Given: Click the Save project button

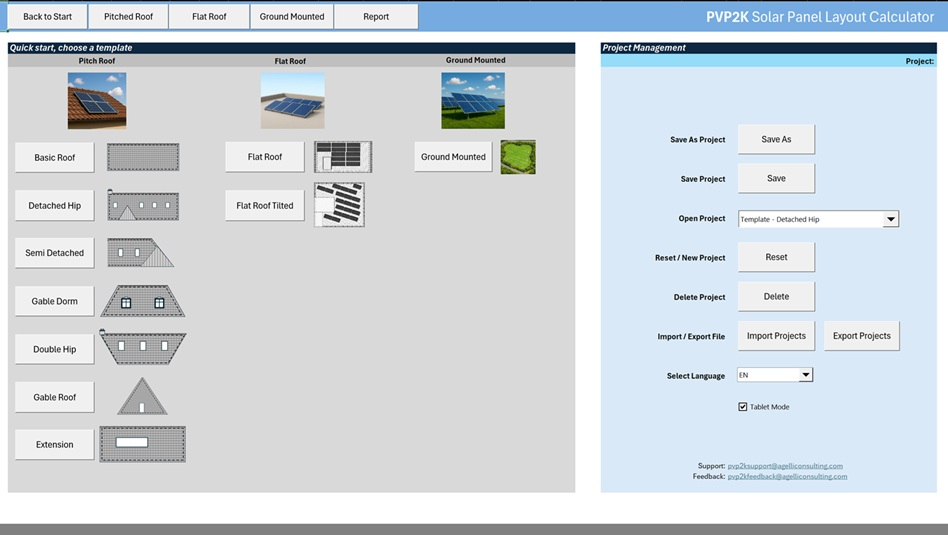Looking at the screenshot, I should (776, 178).
